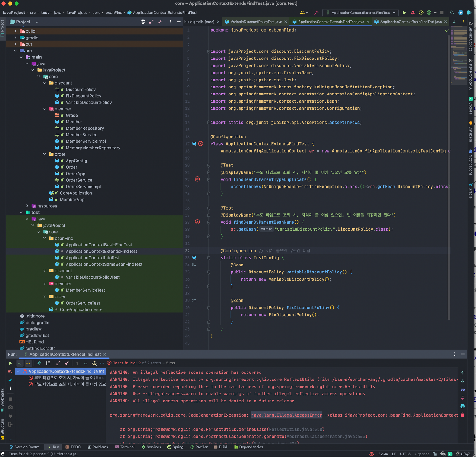476x457 pixels.
Task: Close the ApplicationContextExtendsFindTest.java editor tab
Action: coord(368,22)
